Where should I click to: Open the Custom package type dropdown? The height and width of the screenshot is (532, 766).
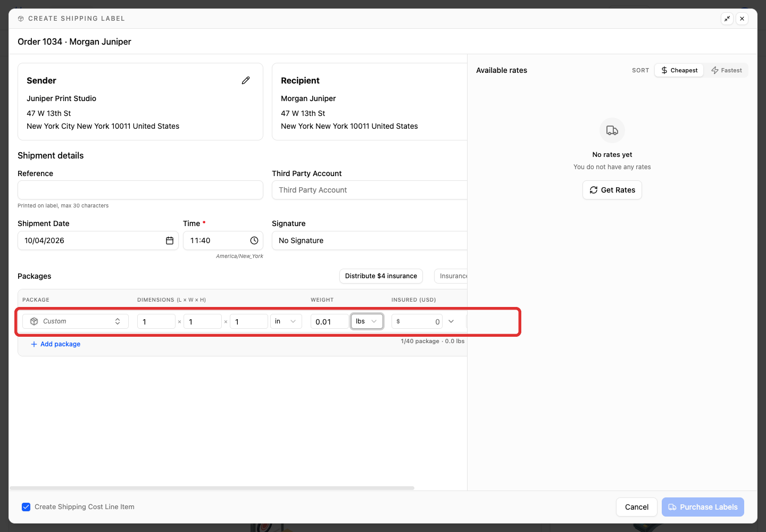(76, 321)
